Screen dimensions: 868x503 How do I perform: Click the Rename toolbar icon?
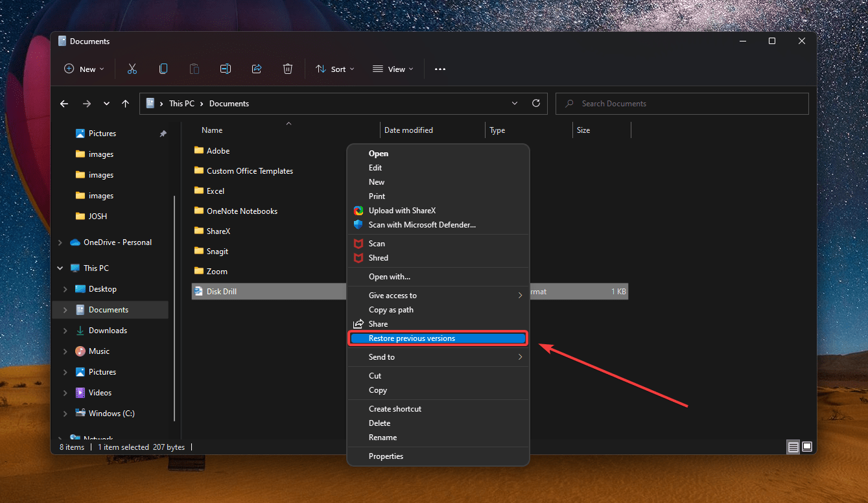pos(226,69)
